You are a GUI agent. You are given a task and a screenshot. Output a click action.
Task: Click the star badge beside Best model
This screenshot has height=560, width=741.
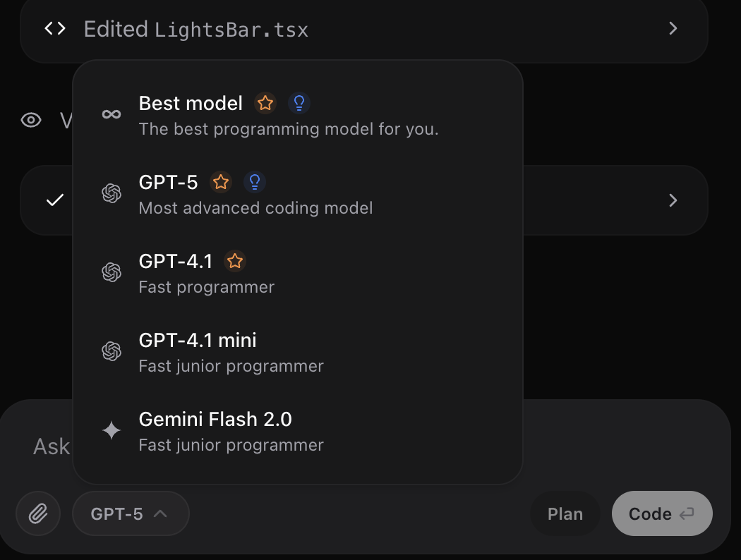point(265,103)
